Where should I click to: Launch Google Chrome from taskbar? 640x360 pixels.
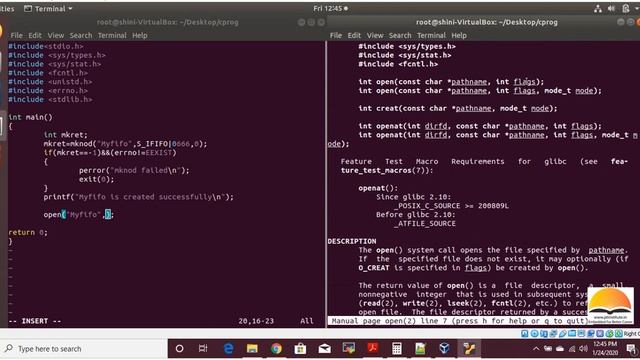pyautogui.click(x=276, y=349)
